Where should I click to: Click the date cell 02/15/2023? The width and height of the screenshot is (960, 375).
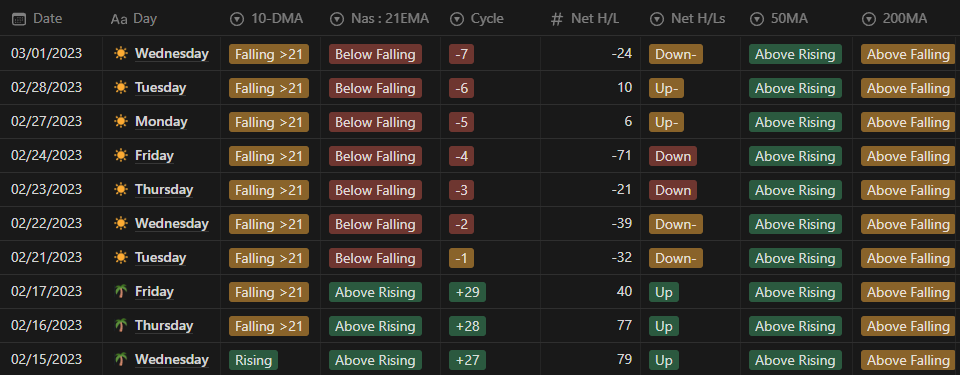pos(47,360)
